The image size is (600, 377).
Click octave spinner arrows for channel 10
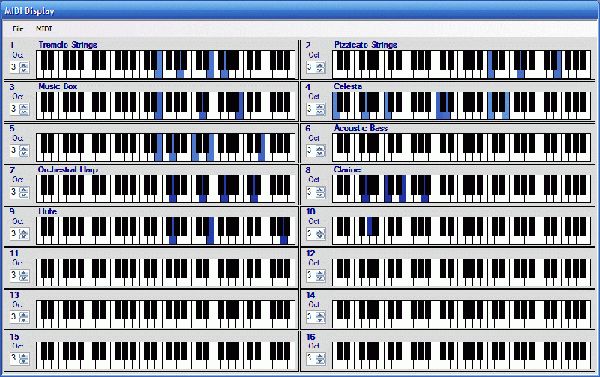pyautogui.click(x=320, y=233)
